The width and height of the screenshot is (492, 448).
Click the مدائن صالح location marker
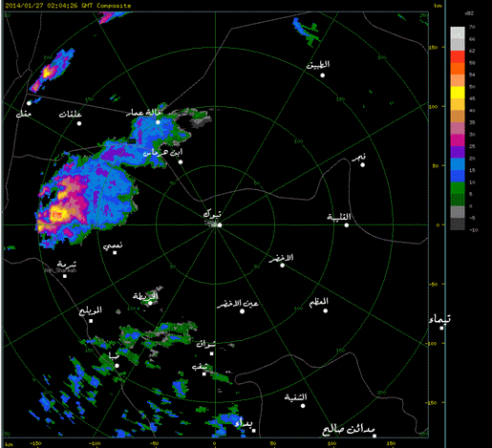point(374,436)
